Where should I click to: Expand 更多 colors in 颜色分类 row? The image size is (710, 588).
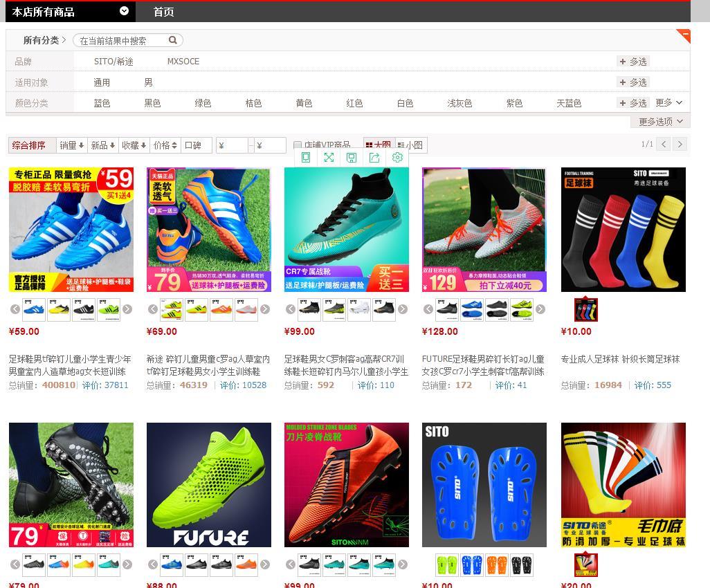[x=668, y=102]
